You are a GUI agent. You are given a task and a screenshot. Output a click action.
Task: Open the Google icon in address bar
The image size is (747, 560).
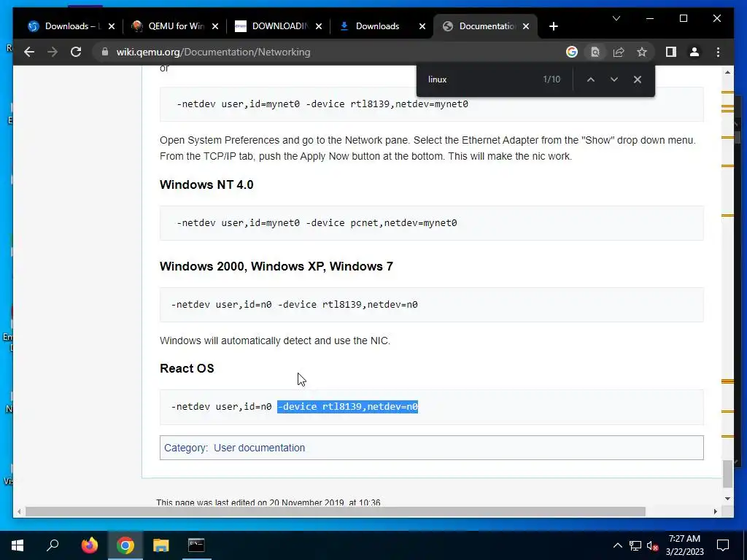click(x=572, y=52)
